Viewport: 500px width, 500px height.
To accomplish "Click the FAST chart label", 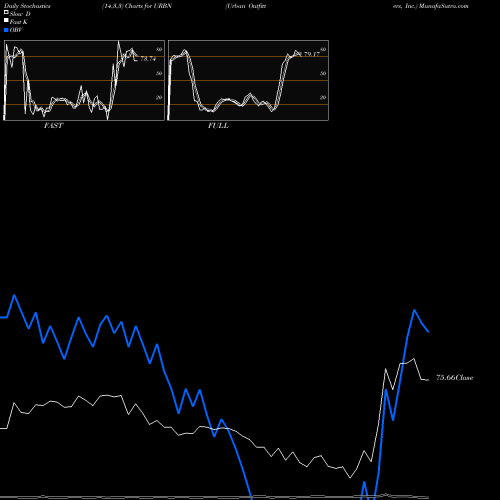I will pyautogui.click(x=53, y=126).
